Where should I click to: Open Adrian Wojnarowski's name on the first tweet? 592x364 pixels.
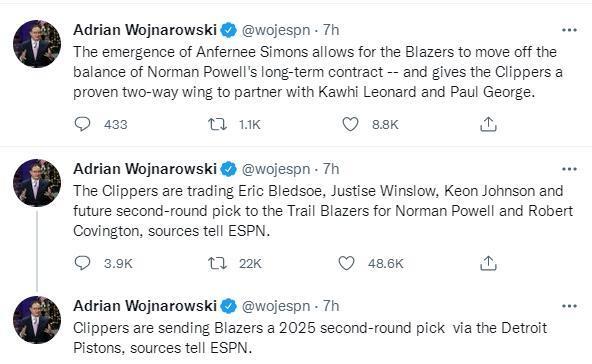tap(145, 30)
